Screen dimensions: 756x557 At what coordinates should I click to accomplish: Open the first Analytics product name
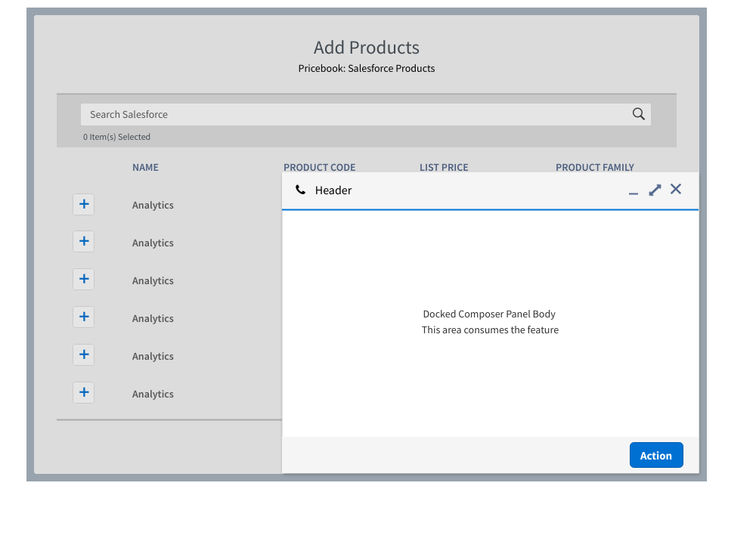[x=153, y=205]
